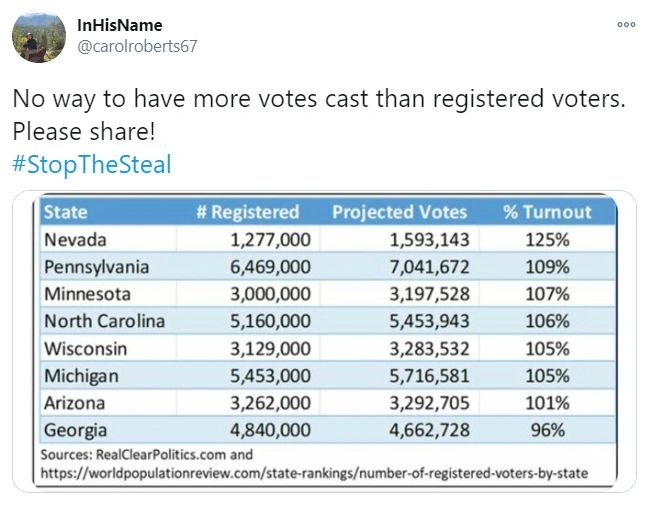Open the tweet's more options menu

tap(626, 26)
